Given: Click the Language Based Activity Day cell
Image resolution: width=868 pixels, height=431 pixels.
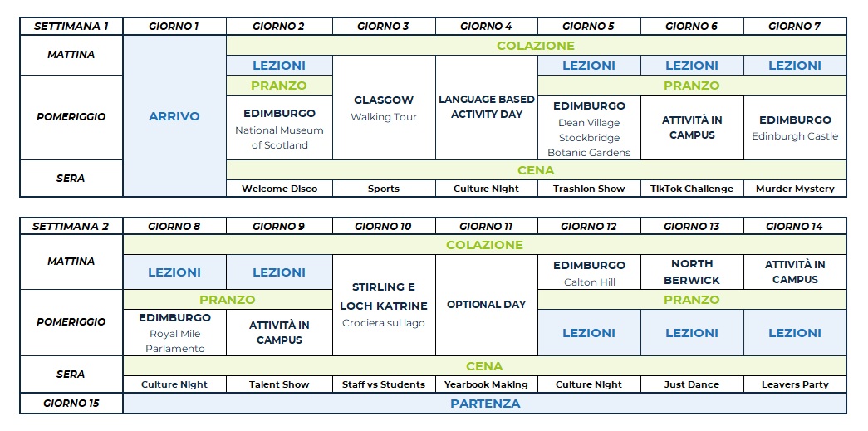Looking at the screenshot, I should click(486, 107).
